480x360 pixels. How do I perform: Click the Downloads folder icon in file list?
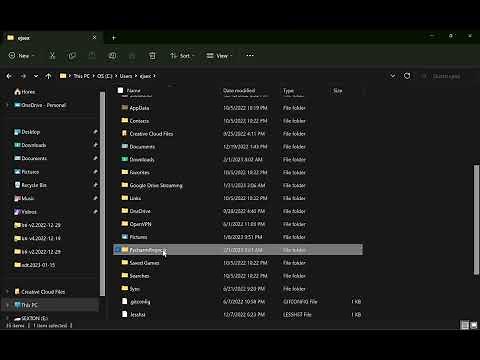[x=125, y=159]
